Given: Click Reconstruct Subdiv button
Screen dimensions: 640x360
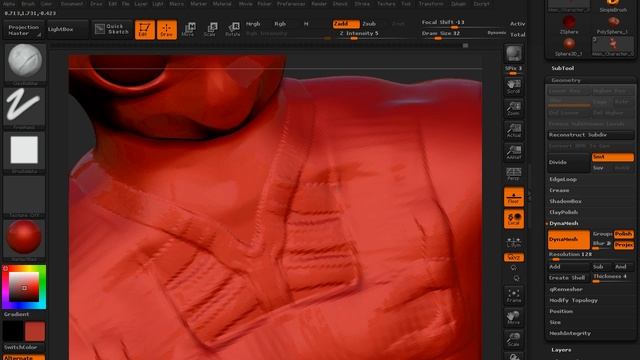Looking at the screenshot, I should (x=591, y=135).
